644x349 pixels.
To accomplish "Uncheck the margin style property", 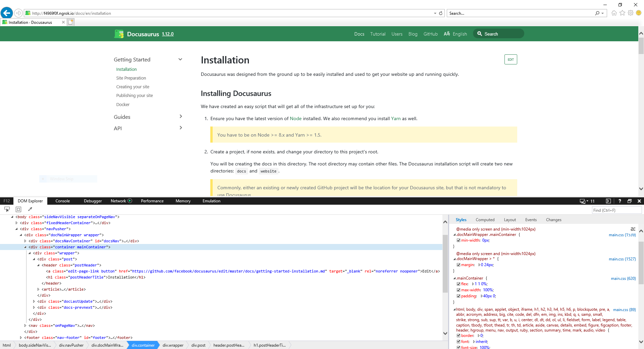I will tap(459, 265).
